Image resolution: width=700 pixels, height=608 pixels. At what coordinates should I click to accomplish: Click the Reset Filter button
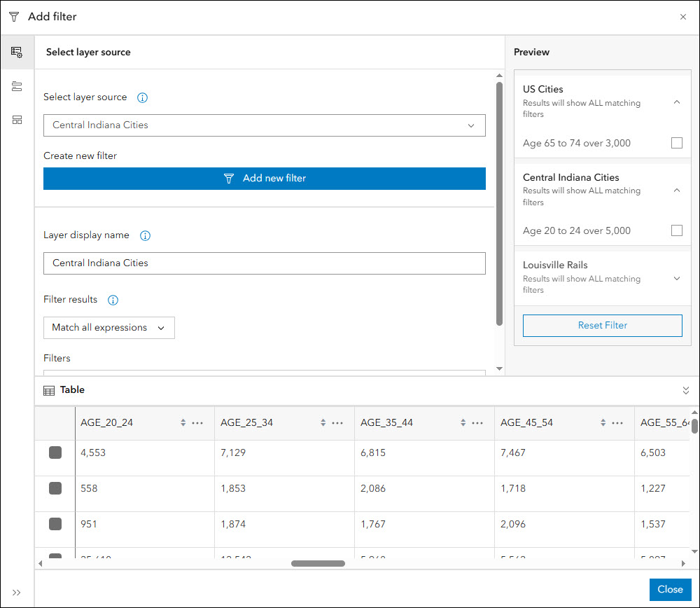click(602, 326)
